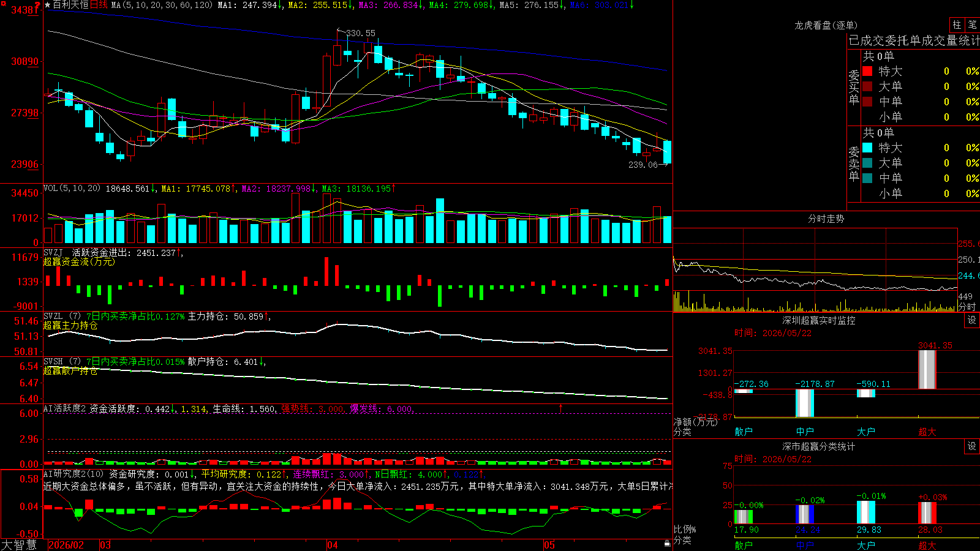Switch the 龙虎看盘 view to 笔 mode
The image size is (980, 551).
(x=972, y=24)
